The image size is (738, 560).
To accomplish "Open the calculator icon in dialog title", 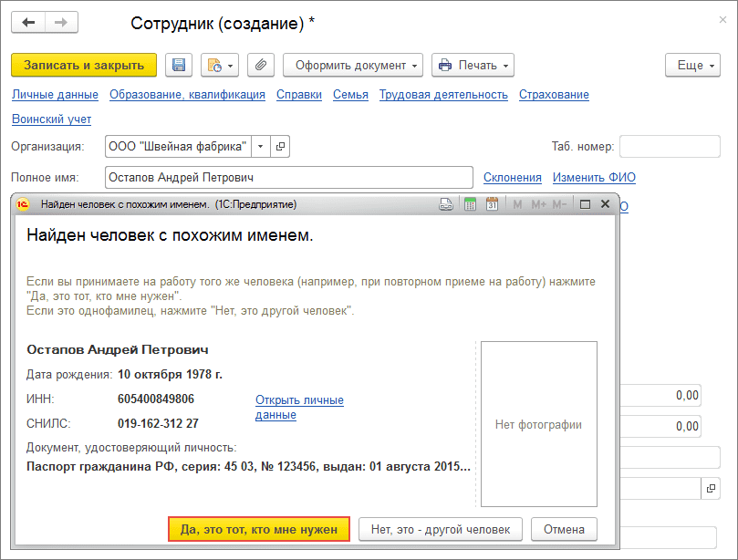I will [470, 204].
